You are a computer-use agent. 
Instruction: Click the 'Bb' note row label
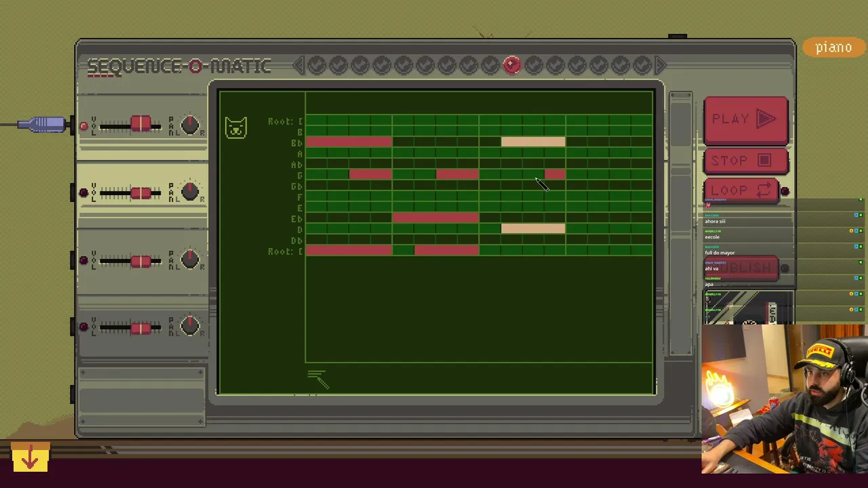pyautogui.click(x=296, y=143)
